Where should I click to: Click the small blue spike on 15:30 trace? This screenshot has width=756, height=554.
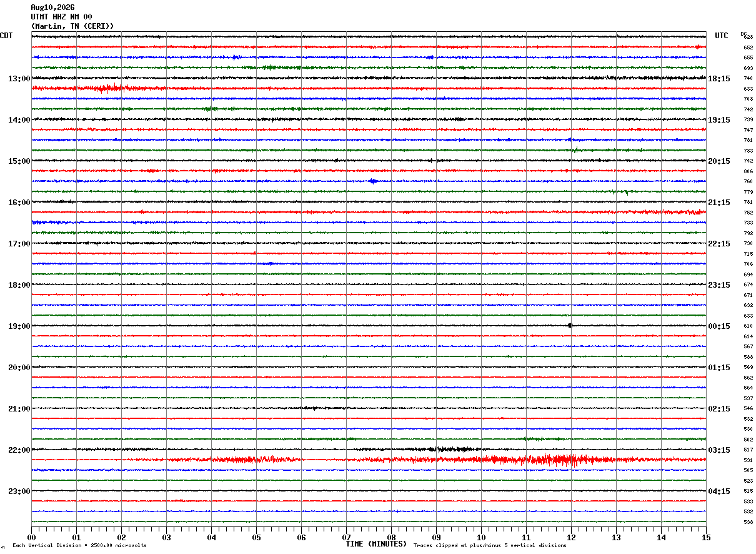coord(373,181)
